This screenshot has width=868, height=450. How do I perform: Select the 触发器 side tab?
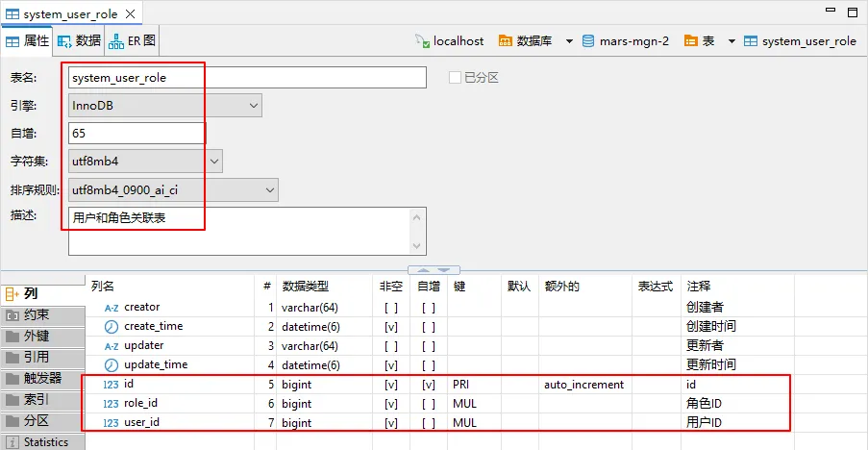pyautogui.click(x=42, y=378)
